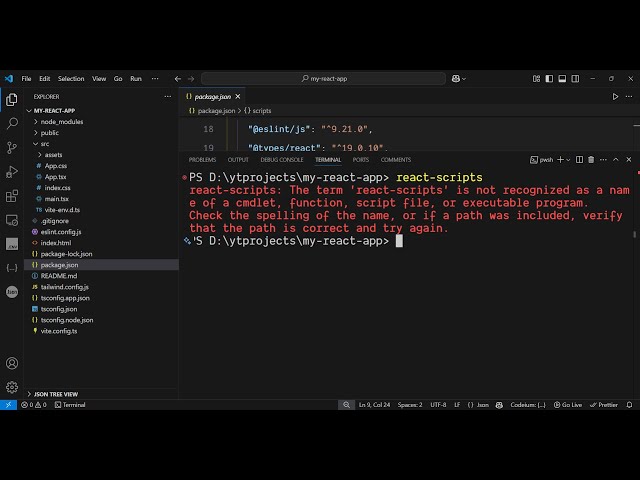Open the Manage gear settings icon

point(12,387)
